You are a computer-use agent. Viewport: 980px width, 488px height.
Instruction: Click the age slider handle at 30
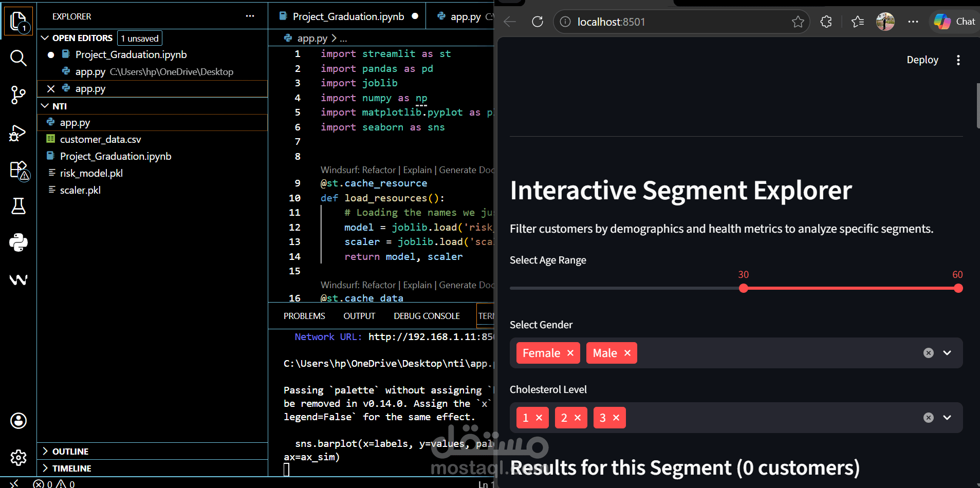(744, 288)
